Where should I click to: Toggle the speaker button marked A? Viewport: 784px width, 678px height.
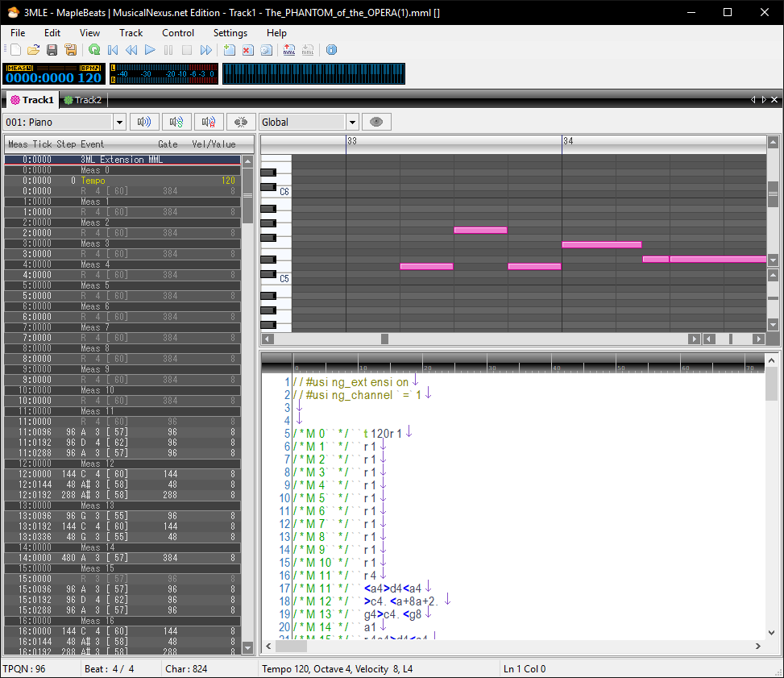(x=209, y=122)
